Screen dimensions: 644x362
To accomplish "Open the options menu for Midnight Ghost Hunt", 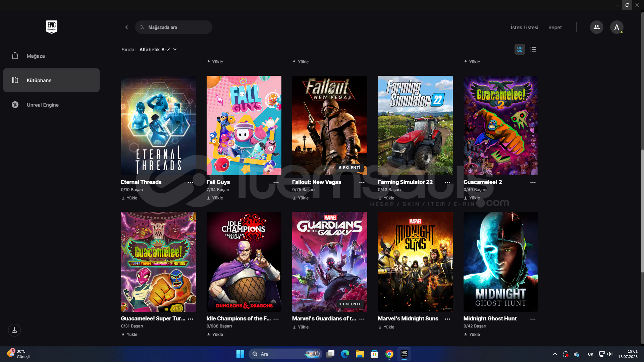I will pos(533,319).
